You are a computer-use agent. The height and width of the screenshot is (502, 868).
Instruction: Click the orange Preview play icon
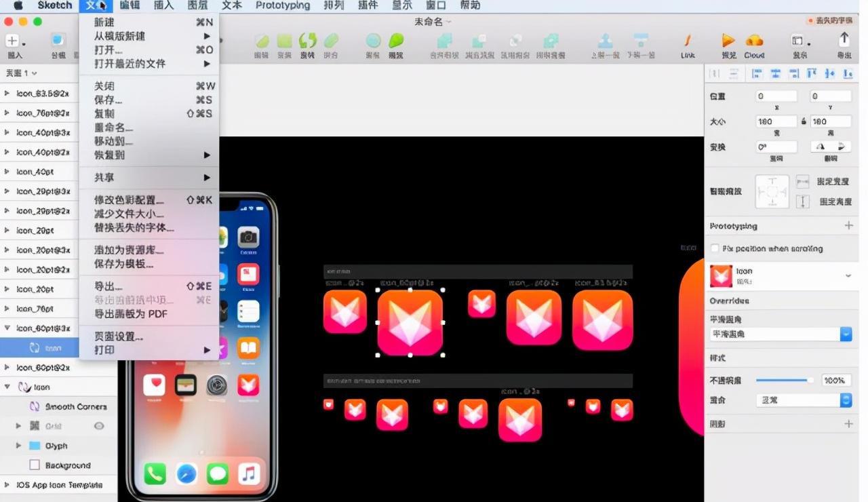728,41
